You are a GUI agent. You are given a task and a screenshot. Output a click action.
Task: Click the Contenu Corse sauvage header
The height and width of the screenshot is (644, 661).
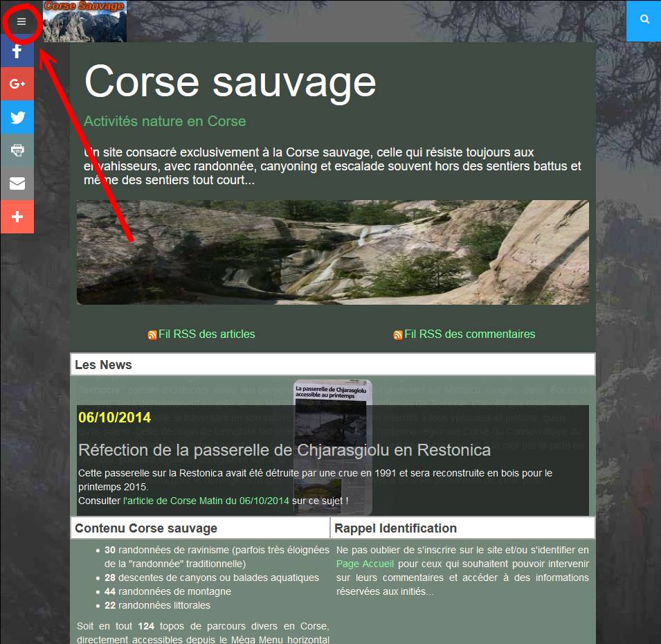pyautogui.click(x=200, y=528)
